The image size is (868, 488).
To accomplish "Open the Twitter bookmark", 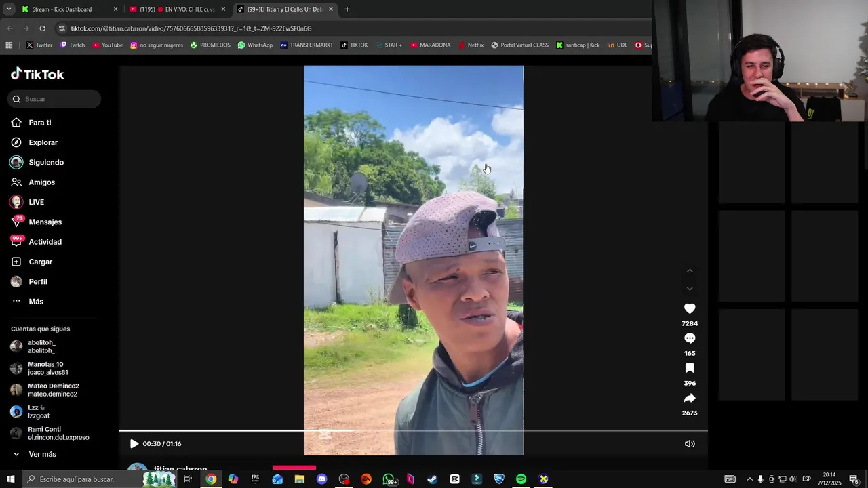I will coord(39,45).
